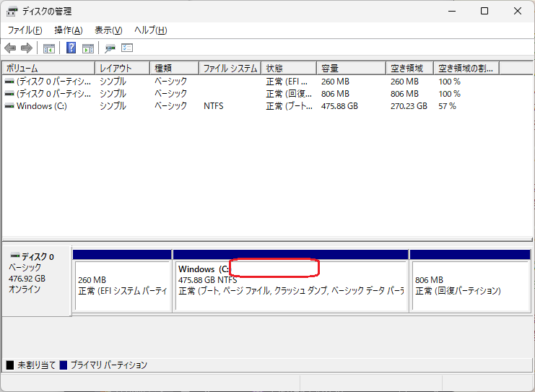This screenshot has height=392, width=535.
Task: Click the blue プライマリ パーティション legend swatch
Action: point(64,365)
